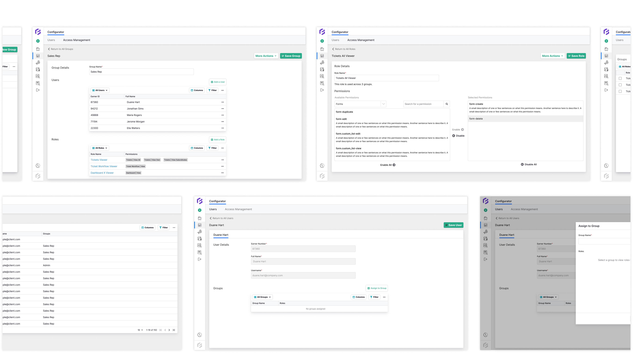633x364 pixels.
Task: Expand the sidebar via the green arrow icon
Action: pyautogui.click(x=38, y=41)
